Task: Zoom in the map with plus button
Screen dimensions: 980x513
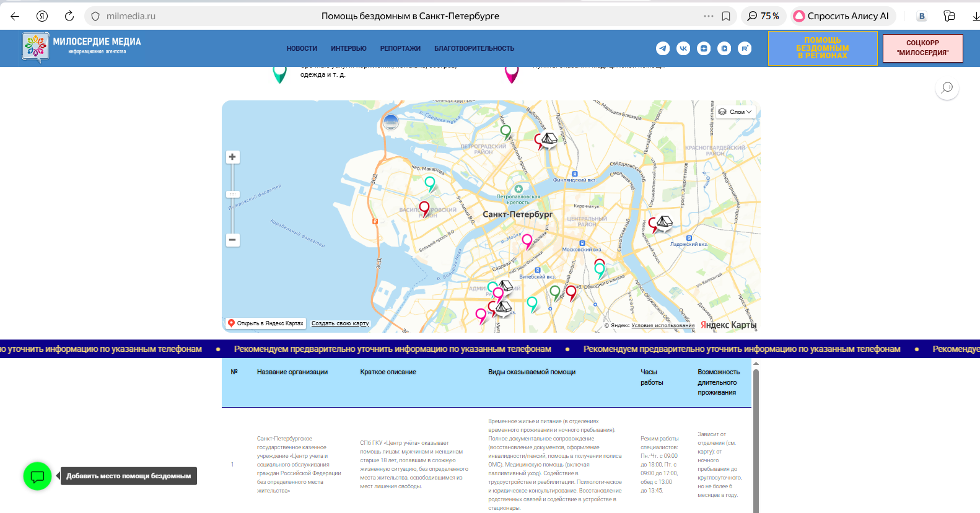Action: [x=232, y=157]
